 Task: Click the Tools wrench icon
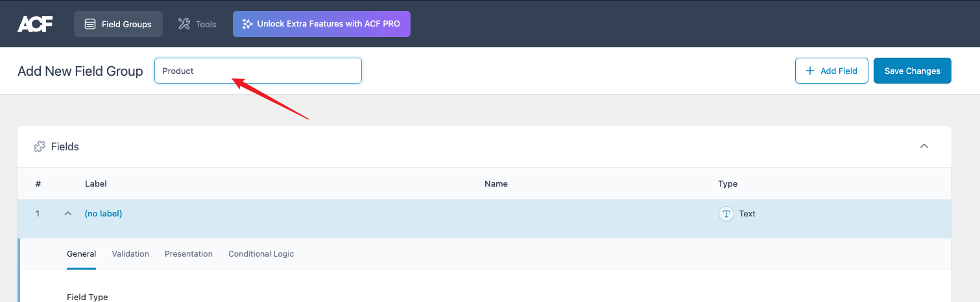(184, 24)
